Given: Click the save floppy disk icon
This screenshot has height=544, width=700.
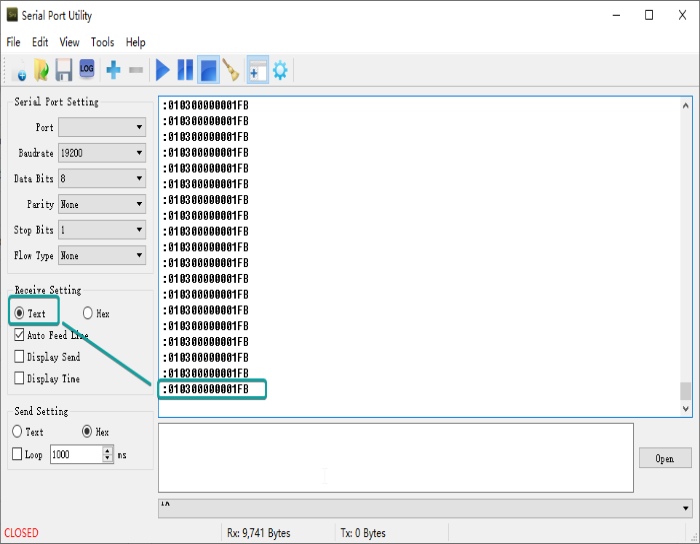Looking at the screenshot, I should [64, 70].
